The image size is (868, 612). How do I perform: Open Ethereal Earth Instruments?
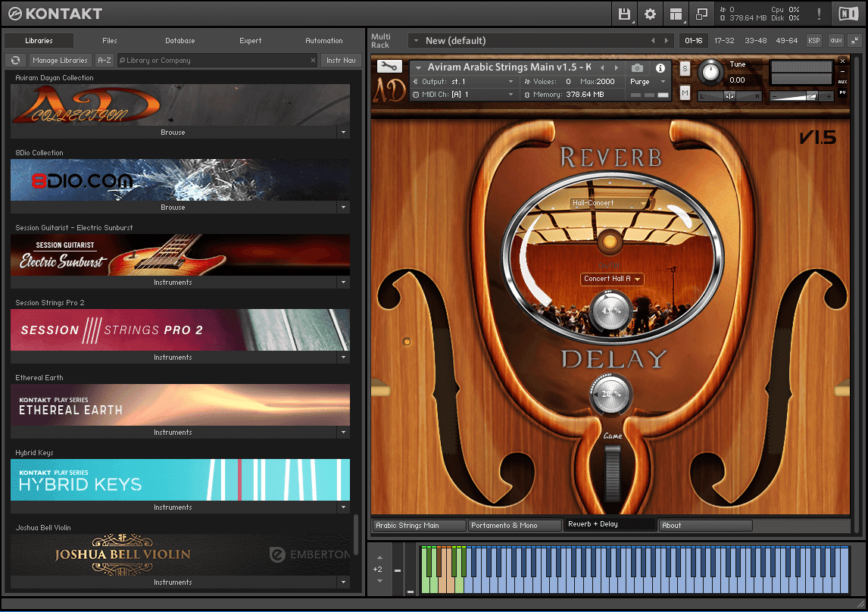(173, 432)
